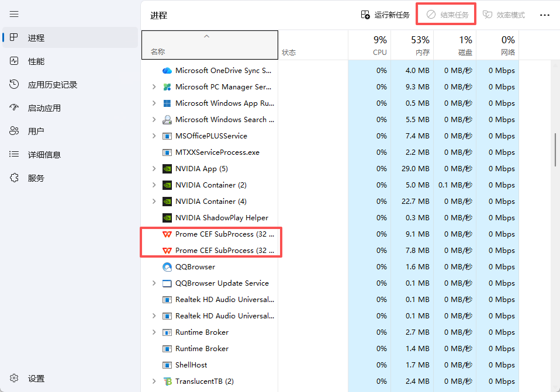Select MTXXServiceProcess.exe process name
Image resolution: width=560 pixels, height=392 pixels.
pos(217,152)
